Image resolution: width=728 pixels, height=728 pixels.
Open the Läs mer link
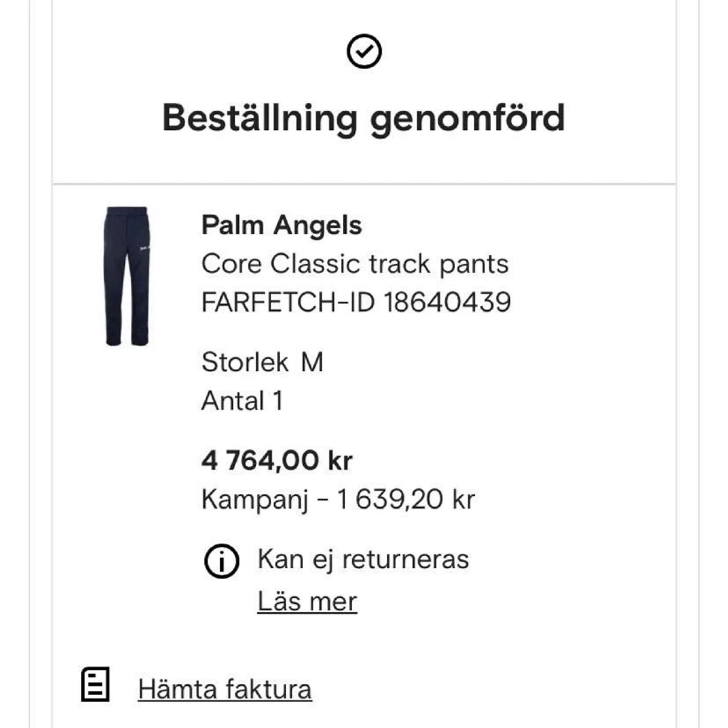click(307, 601)
